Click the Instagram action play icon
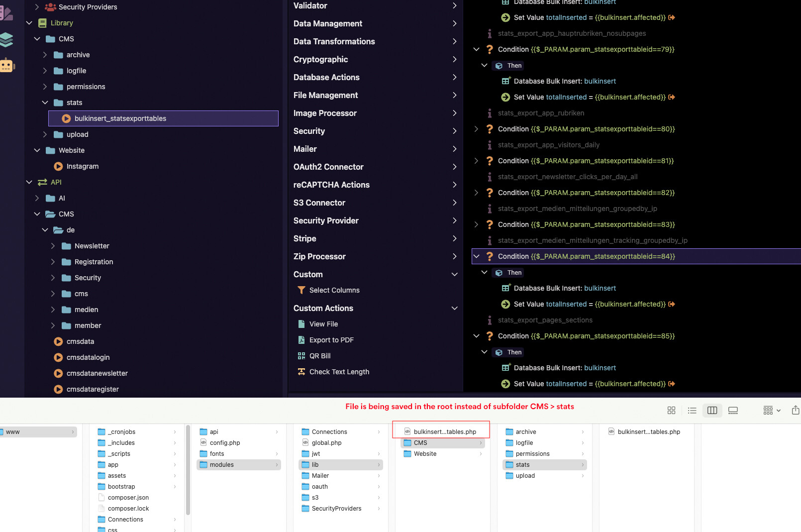 click(x=58, y=166)
